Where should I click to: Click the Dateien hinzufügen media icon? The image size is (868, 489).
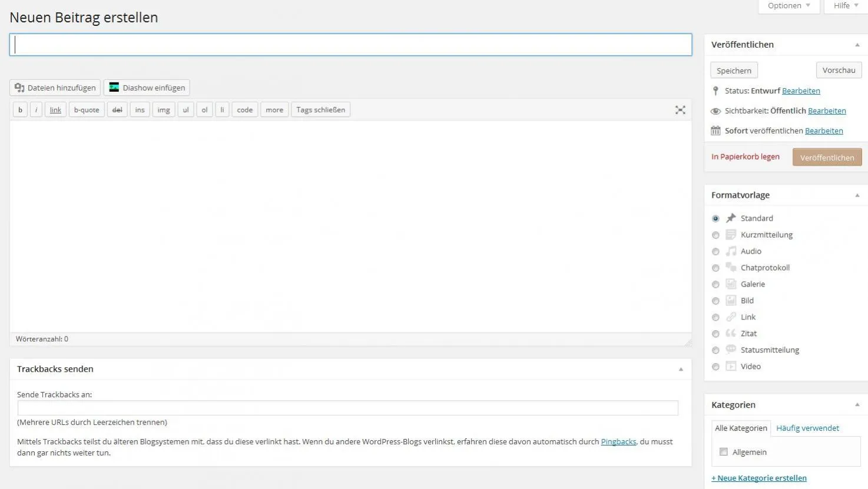19,88
